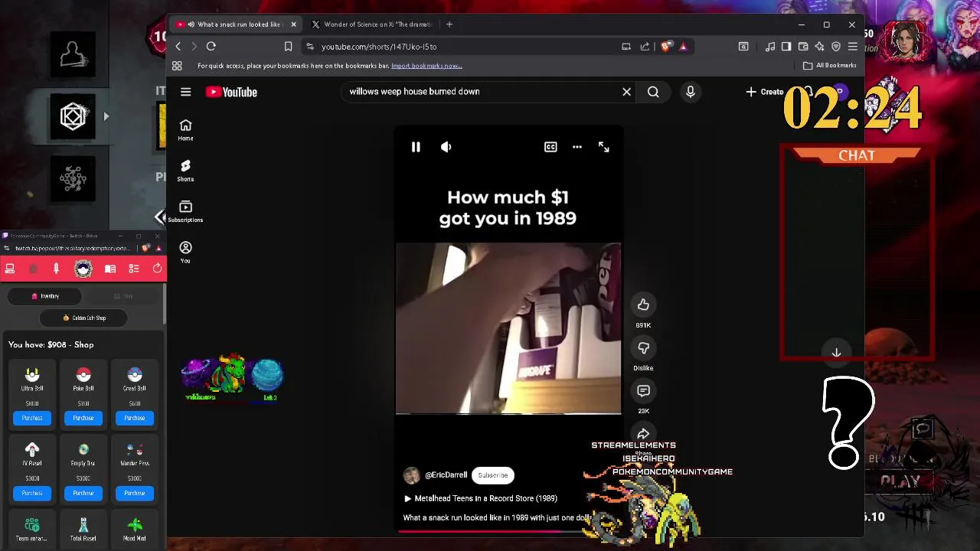Go back in the Brave browser
This screenshot has width=980, height=551.
178,47
